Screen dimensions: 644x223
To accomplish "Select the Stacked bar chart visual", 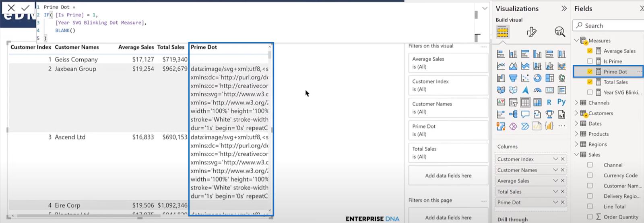I will 501,54.
